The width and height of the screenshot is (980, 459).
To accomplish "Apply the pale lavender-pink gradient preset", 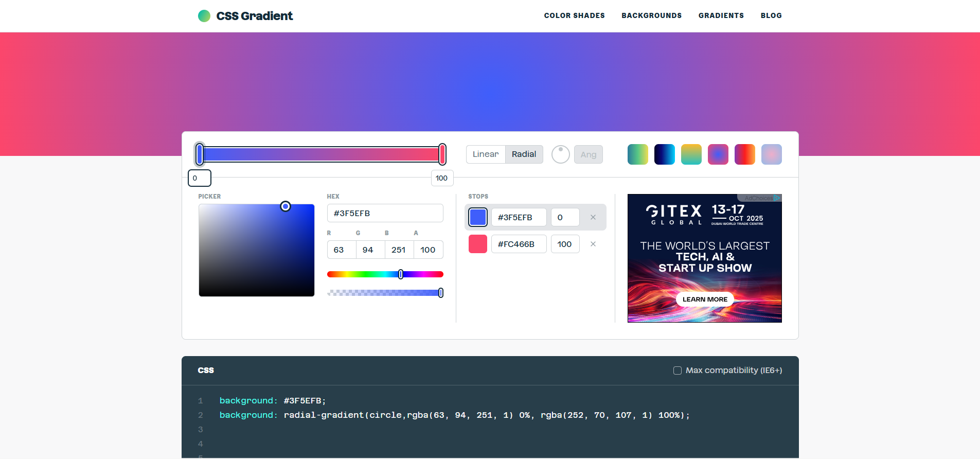I will click(x=771, y=154).
